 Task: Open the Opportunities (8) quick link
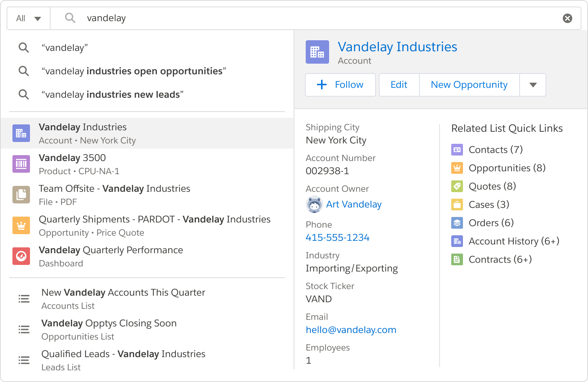click(x=507, y=168)
